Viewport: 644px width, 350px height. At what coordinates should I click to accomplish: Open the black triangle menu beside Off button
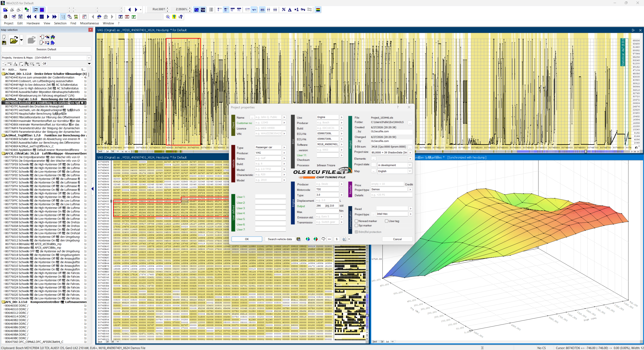coord(89,64)
